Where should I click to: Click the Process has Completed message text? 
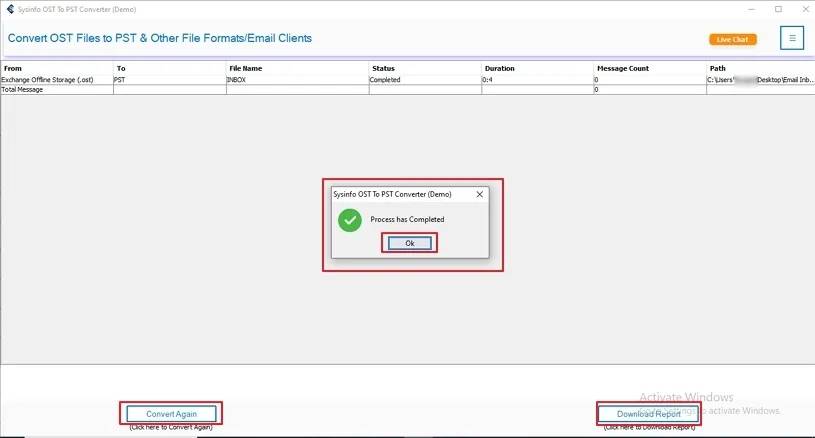click(407, 219)
